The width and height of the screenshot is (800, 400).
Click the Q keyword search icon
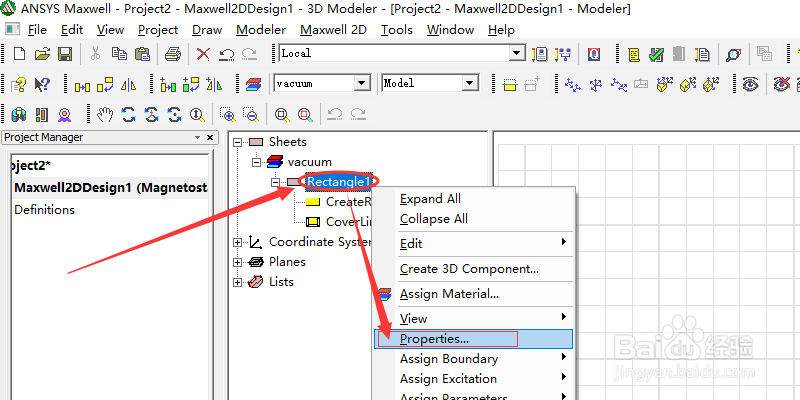coord(593,54)
